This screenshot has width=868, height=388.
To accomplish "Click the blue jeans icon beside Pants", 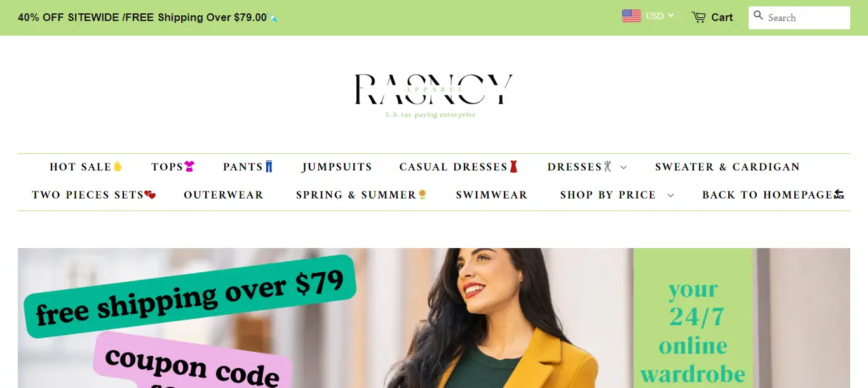I will (x=269, y=167).
